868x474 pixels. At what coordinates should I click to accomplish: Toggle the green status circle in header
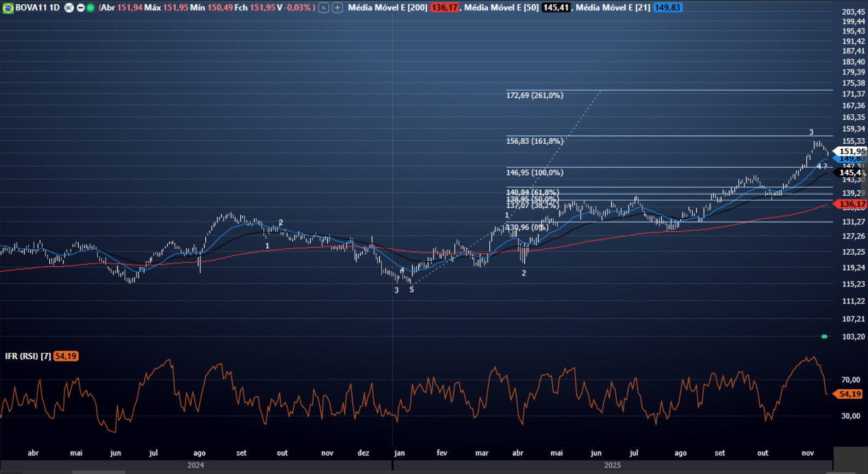90,8
